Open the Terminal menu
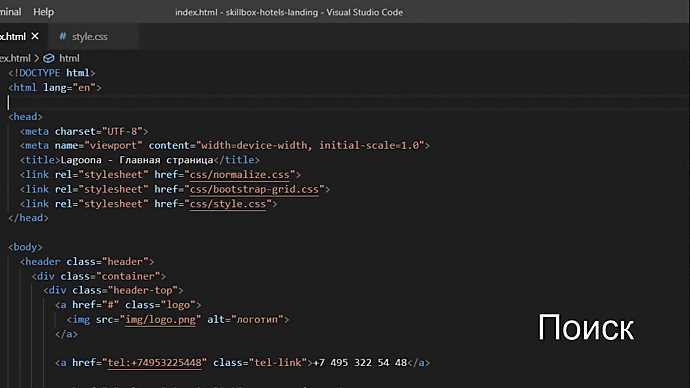 [x=10, y=12]
